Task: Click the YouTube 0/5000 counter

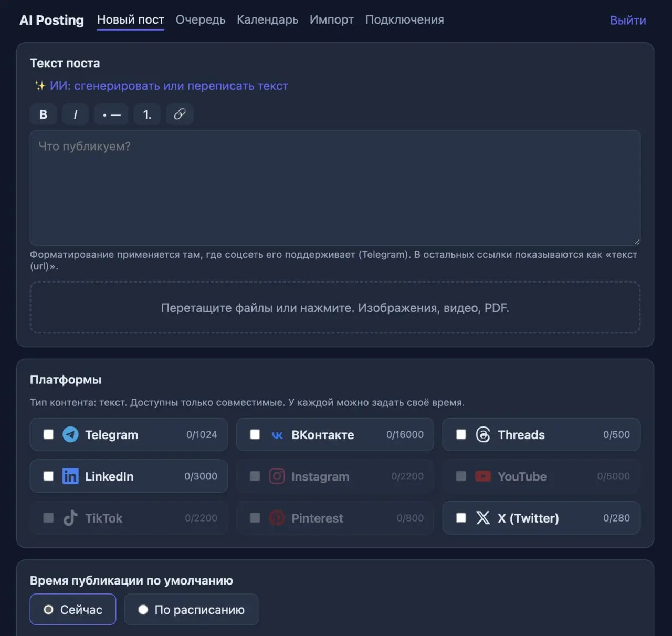Action: [x=613, y=476]
